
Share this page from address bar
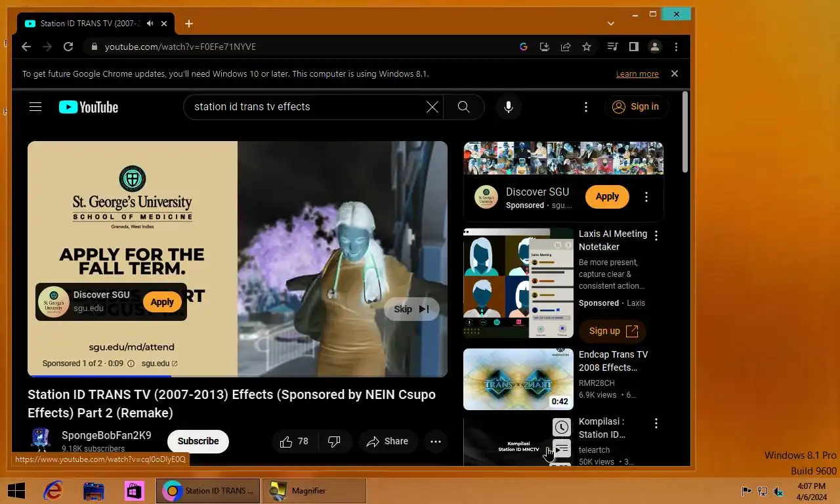point(565,47)
